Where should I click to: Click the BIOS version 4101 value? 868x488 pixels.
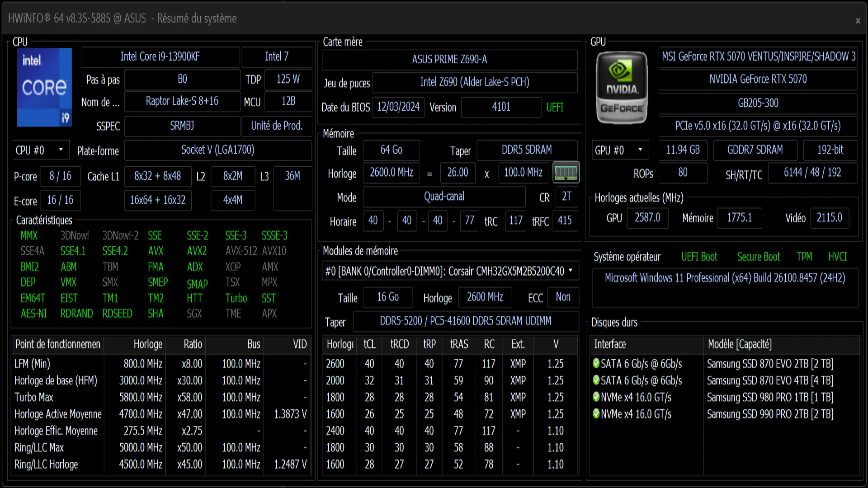(x=501, y=107)
